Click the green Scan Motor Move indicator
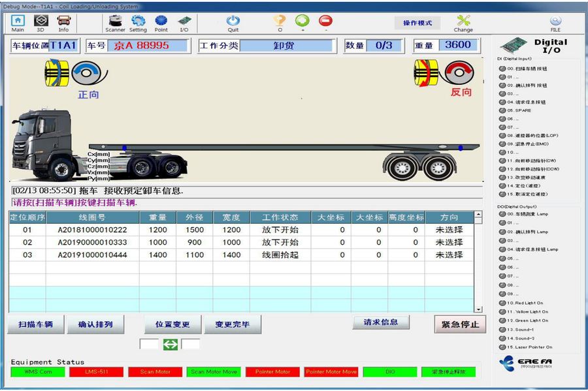This screenshot has height=391, width=588. click(214, 372)
